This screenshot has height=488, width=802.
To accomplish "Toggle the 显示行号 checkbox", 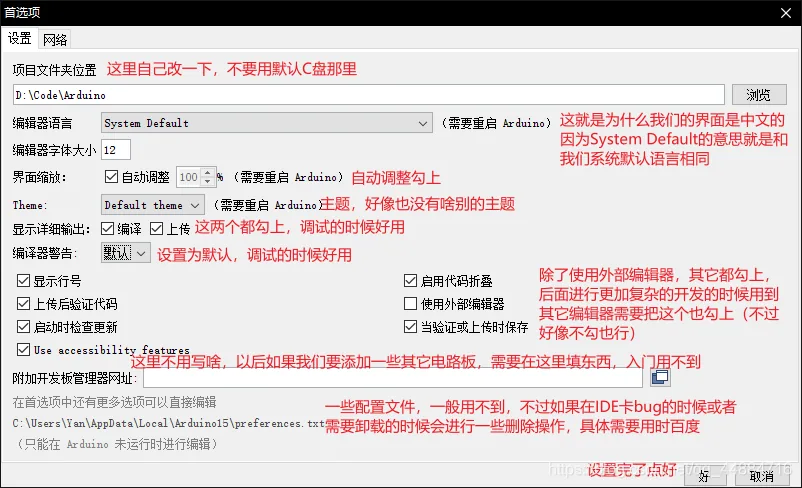I will (x=24, y=280).
